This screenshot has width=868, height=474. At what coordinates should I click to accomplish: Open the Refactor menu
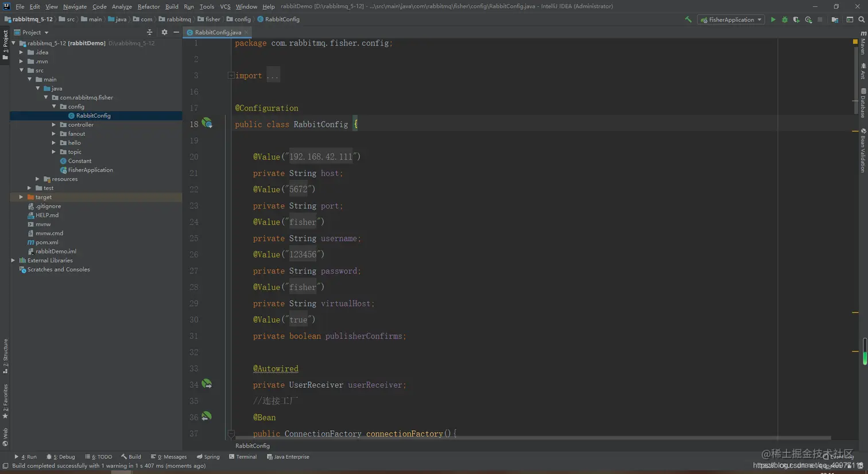[x=148, y=6]
